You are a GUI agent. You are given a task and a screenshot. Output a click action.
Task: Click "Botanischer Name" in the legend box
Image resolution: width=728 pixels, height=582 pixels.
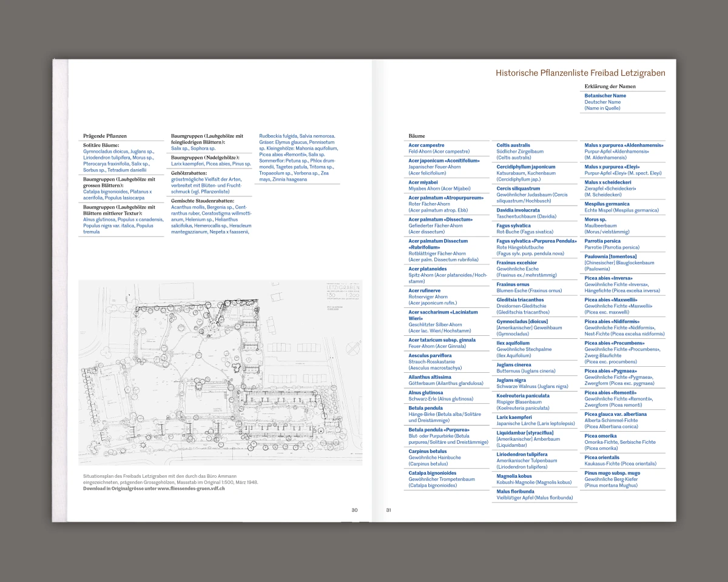[605, 96]
